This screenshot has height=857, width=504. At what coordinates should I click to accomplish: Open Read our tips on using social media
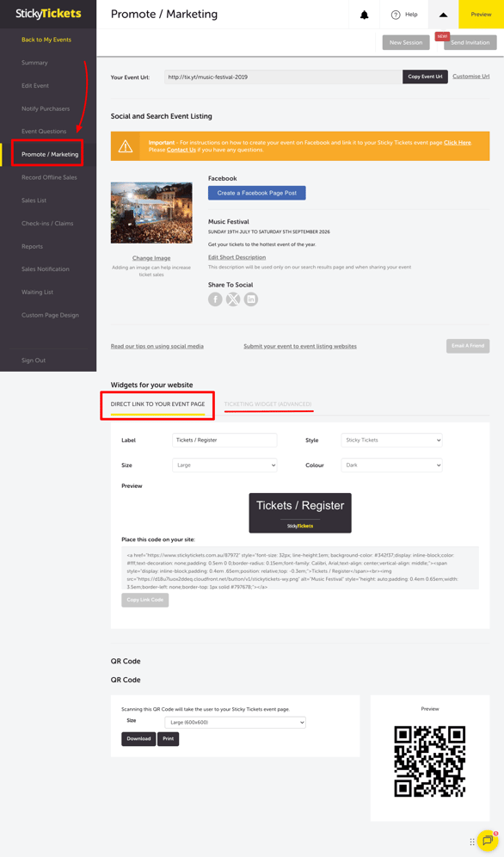(157, 347)
